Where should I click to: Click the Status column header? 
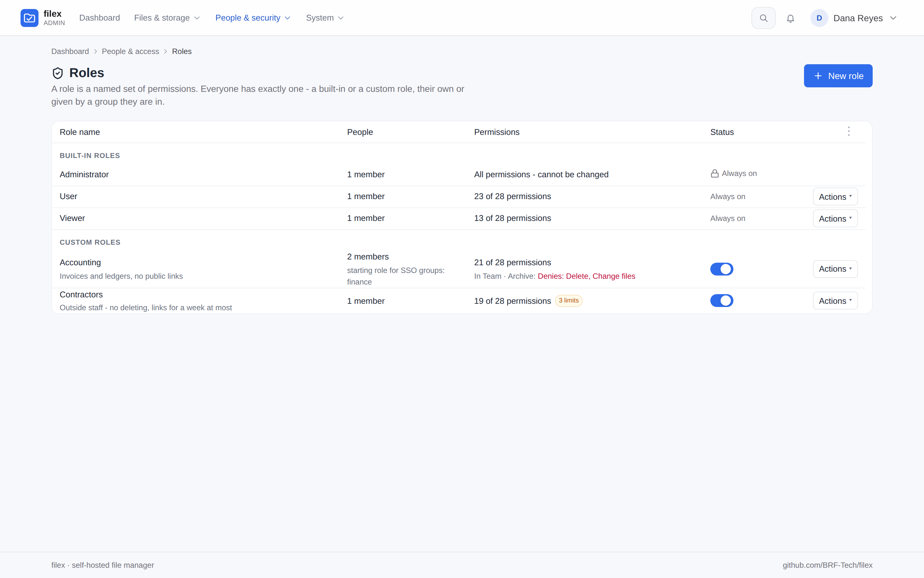[x=722, y=132]
